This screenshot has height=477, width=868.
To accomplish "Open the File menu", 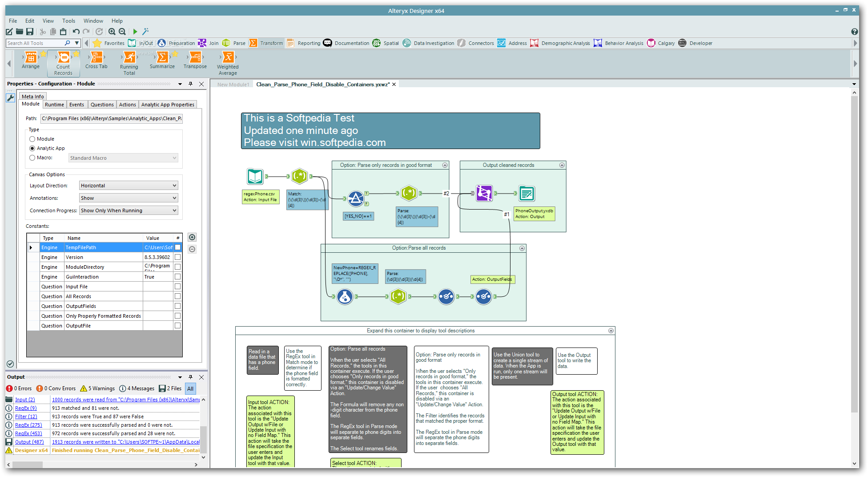I will coord(13,21).
